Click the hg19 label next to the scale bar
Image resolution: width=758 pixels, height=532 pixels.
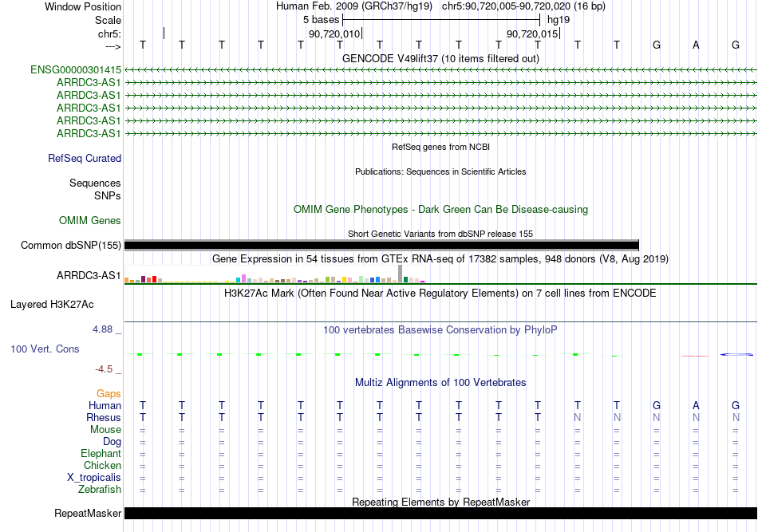pos(559,20)
